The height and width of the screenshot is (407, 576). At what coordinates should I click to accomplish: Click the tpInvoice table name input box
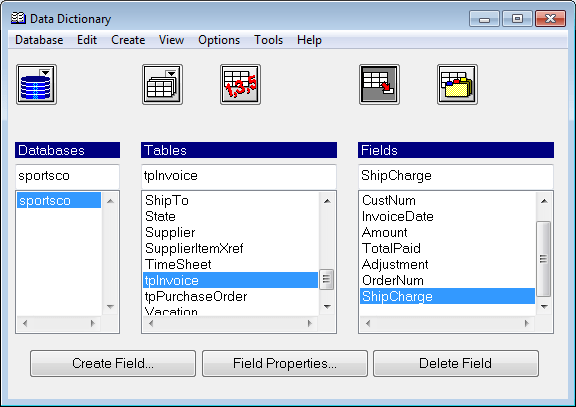tap(239, 176)
